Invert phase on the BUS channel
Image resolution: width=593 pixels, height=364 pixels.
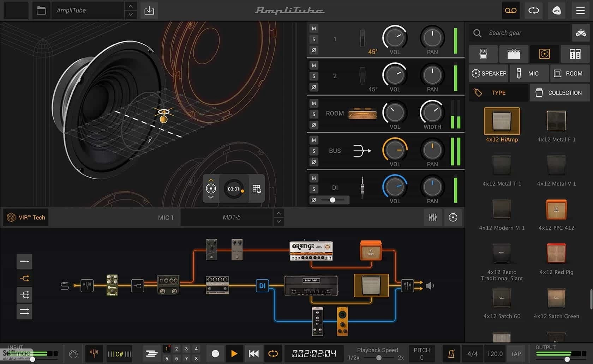click(314, 162)
